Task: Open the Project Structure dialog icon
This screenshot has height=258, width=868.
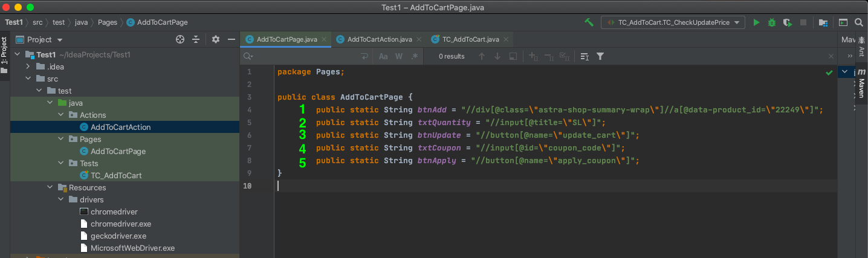Action: coord(823,22)
